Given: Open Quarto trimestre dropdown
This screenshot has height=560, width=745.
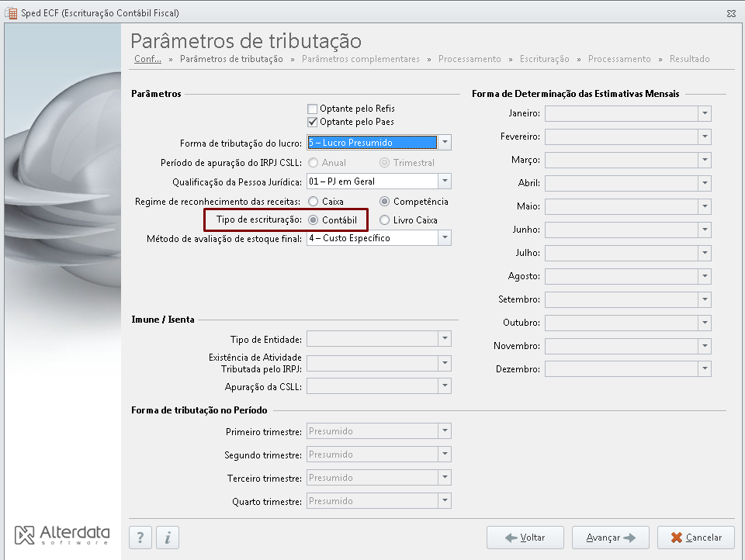Looking at the screenshot, I should pyautogui.click(x=445, y=500).
